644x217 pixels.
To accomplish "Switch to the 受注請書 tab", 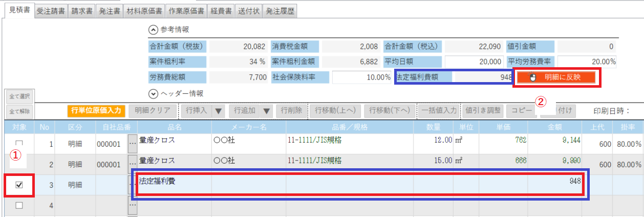I will point(51,12).
